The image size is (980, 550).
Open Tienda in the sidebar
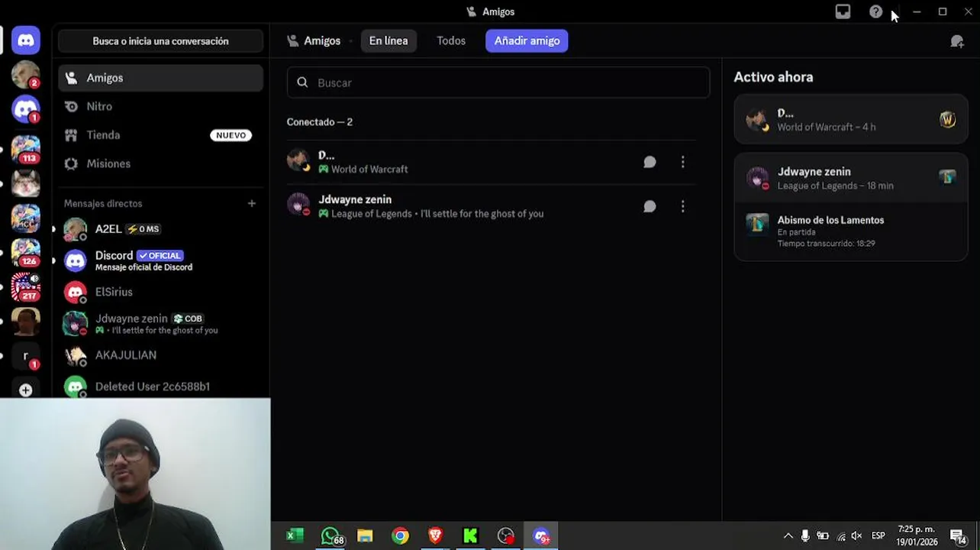point(160,135)
